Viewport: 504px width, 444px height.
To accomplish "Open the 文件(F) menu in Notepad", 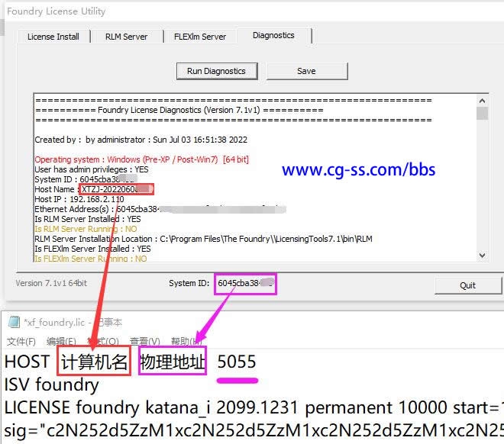I will (x=21, y=341).
